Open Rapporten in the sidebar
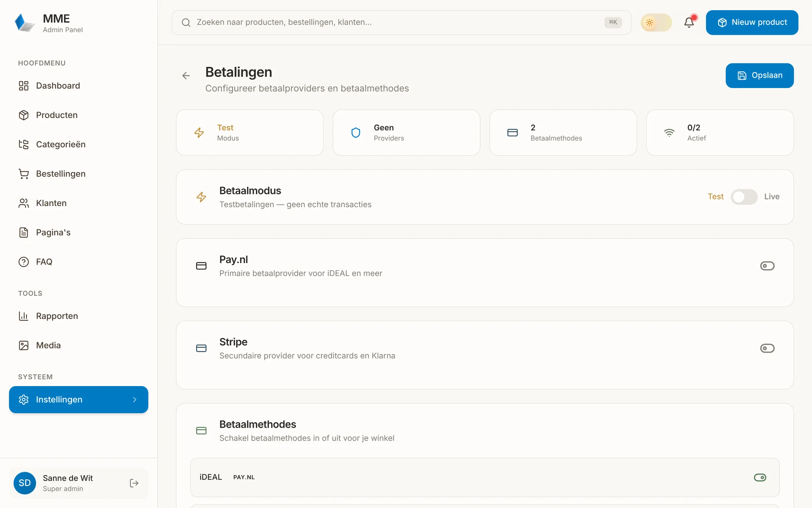The height and width of the screenshot is (508, 812). coord(79,316)
